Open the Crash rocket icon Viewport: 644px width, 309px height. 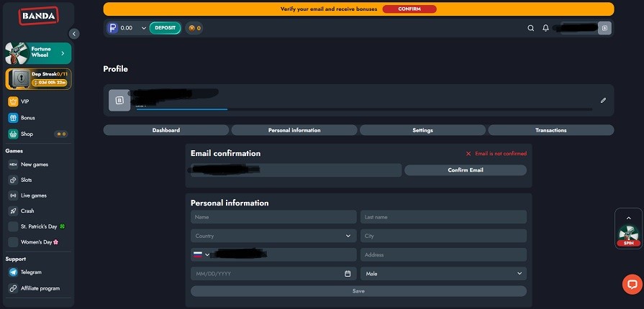click(13, 211)
